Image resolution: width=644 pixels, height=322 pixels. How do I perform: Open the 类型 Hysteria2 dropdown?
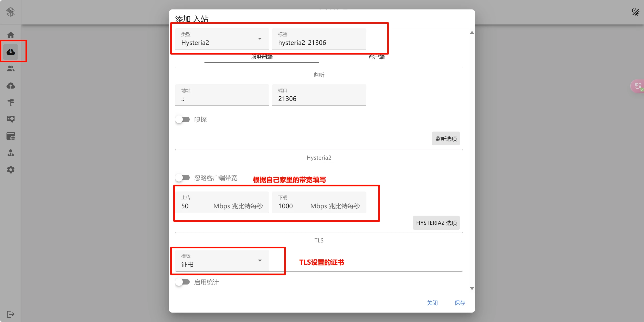point(222,39)
